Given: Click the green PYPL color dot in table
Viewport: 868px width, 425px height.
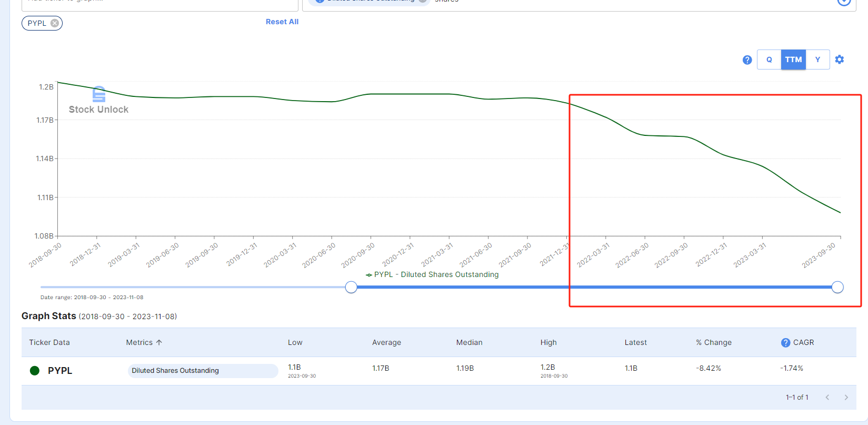Looking at the screenshot, I should coord(35,371).
